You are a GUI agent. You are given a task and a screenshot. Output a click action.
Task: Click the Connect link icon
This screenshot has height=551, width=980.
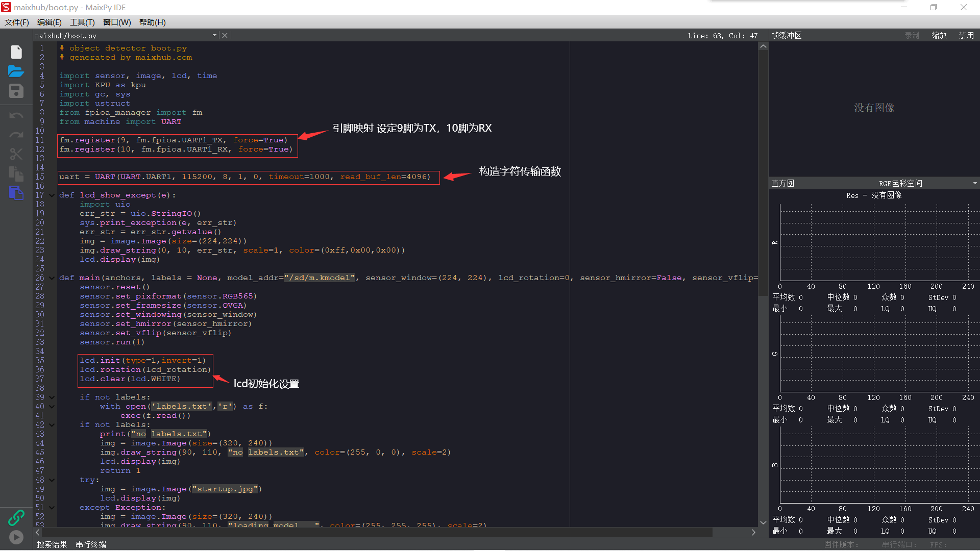coord(16,517)
